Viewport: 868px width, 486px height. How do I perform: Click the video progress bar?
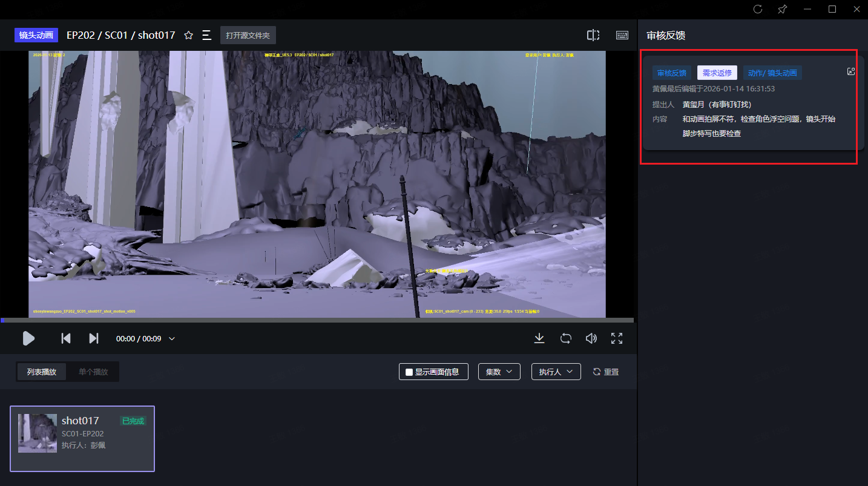click(317, 320)
